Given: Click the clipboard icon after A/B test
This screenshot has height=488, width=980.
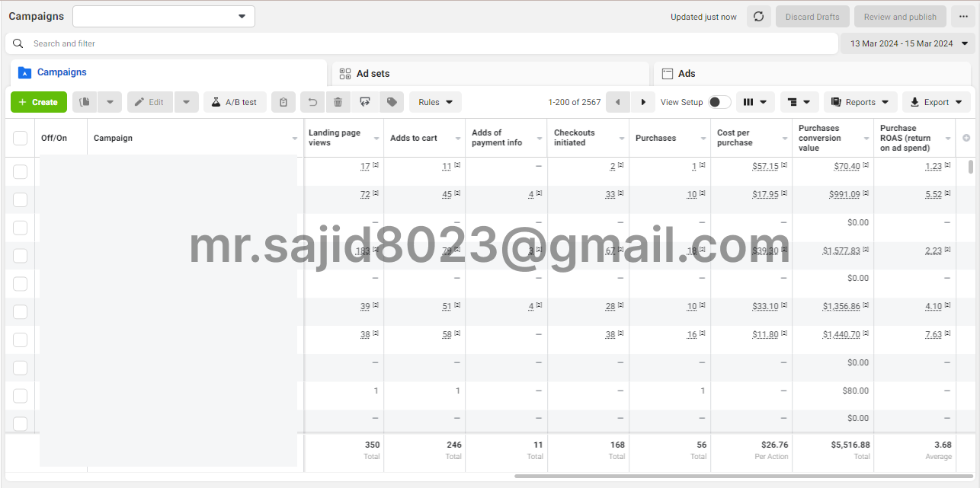Looking at the screenshot, I should 283,102.
